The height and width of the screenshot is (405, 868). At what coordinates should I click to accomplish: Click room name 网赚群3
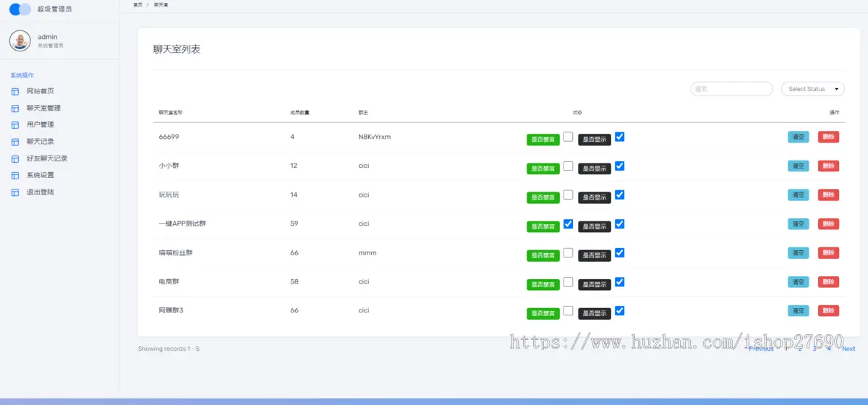point(171,310)
